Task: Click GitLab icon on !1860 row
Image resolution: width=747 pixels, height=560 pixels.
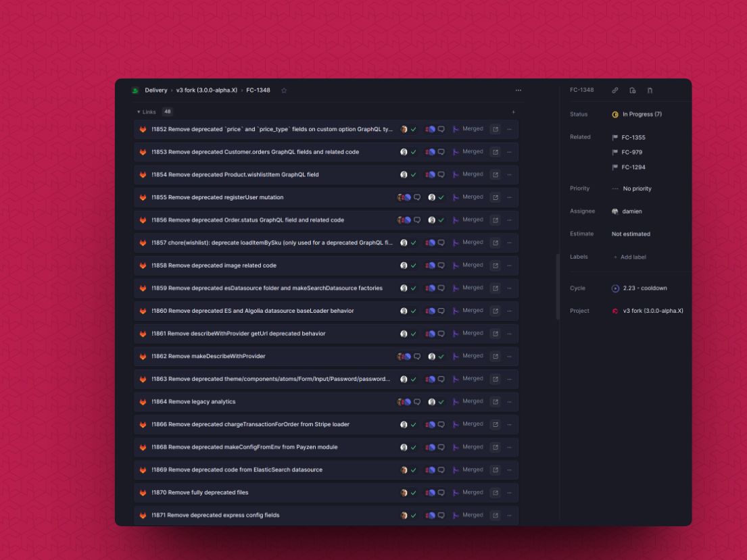Action: (143, 311)
